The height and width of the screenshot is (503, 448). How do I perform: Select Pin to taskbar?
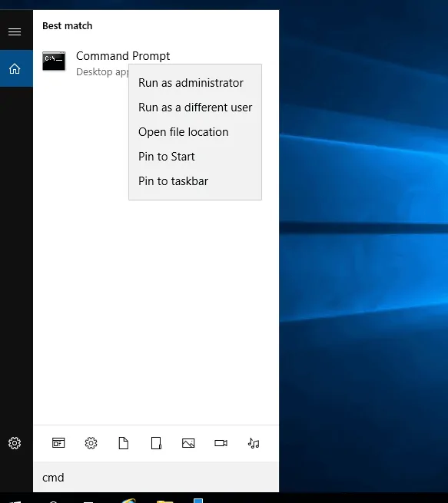tap(195, 181)
